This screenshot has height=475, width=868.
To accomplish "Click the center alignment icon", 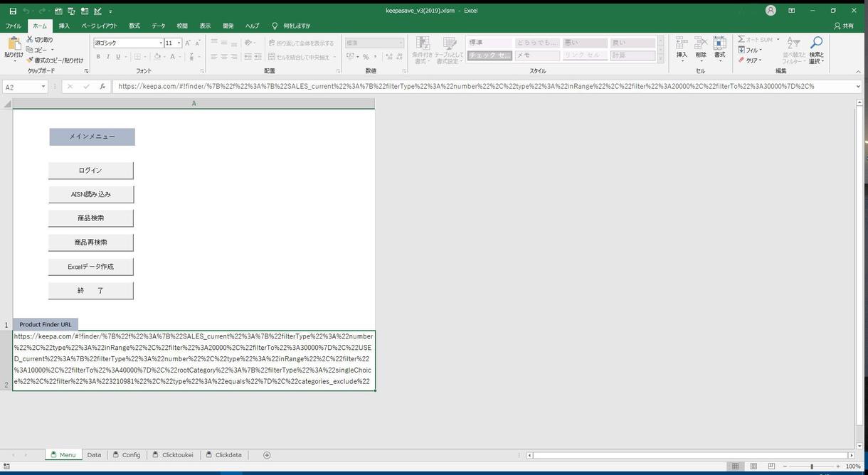I will tap(223, 56).
